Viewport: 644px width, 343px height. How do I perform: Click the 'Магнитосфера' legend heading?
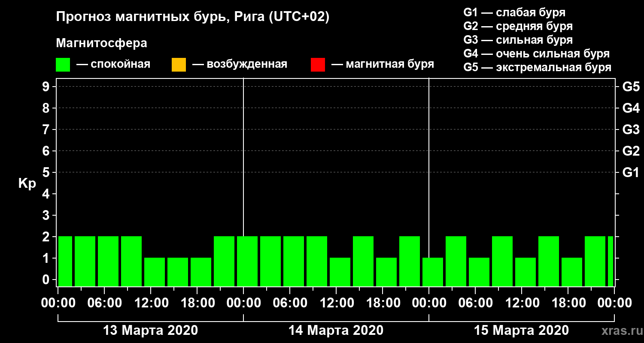coord(102,43)
